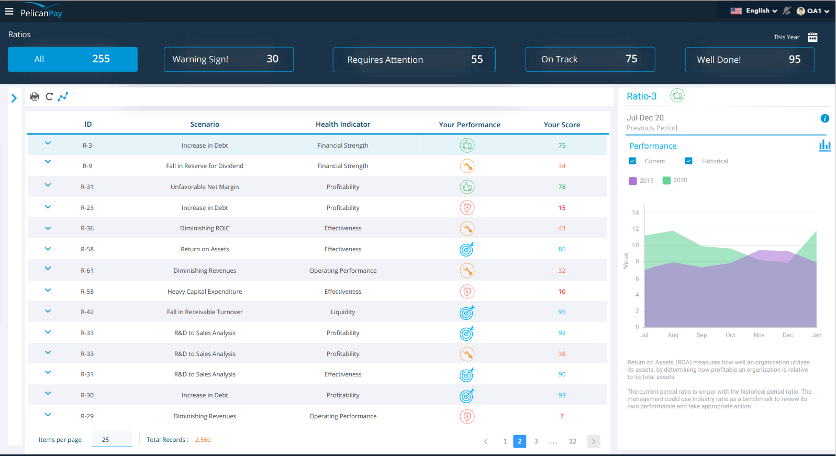Uncheck the Historical checkbox
836x456 pixels.
coord(688,161)
